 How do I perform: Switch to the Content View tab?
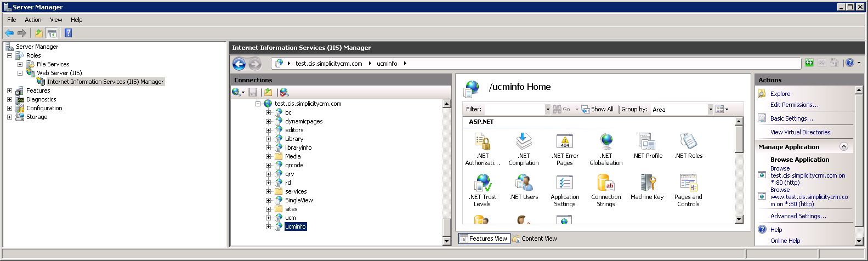coord(535,239)
